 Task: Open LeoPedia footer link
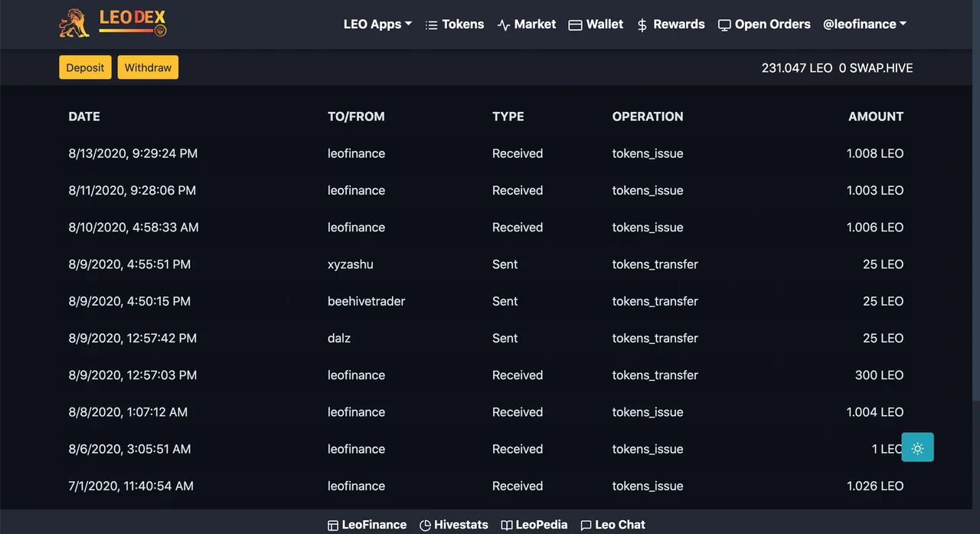pyautogui.click(x=534, y=525)
